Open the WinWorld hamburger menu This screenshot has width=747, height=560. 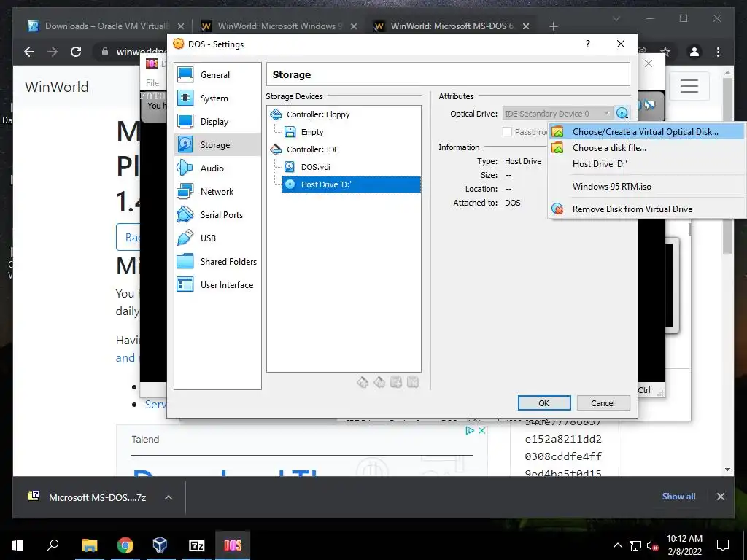(689, 86)
